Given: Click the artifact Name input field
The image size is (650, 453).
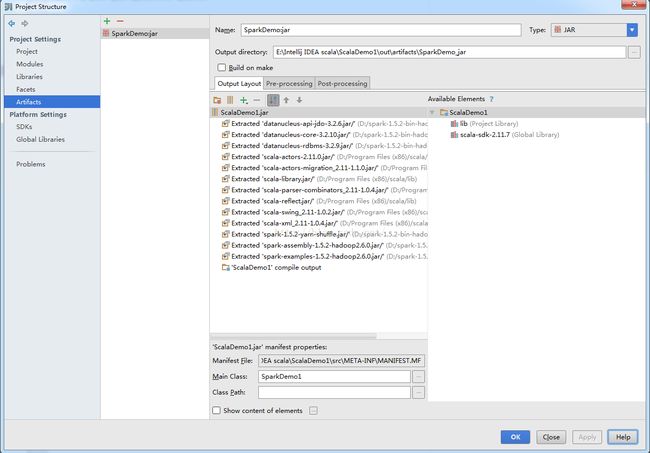Looking at the screenshot, I should [x=381, y=30].
